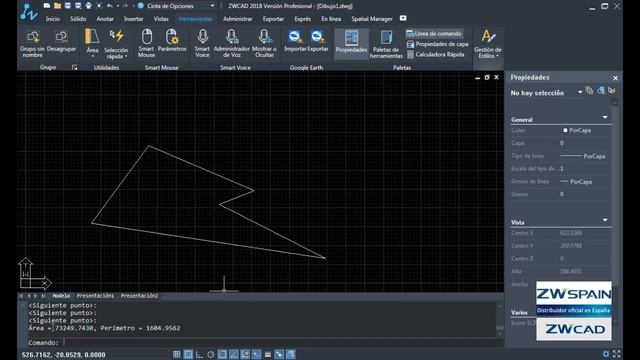Screen dimensions: 640x360
Task: Click the save icon in quick access toolbar
Action: click(67, 6)
